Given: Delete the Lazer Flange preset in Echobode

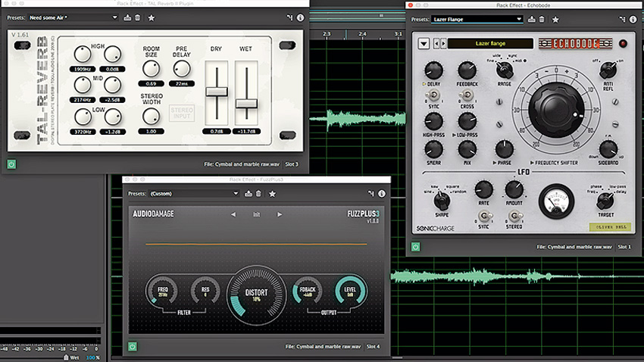Looking at the screenshot, I should click(x=542, y=19).
